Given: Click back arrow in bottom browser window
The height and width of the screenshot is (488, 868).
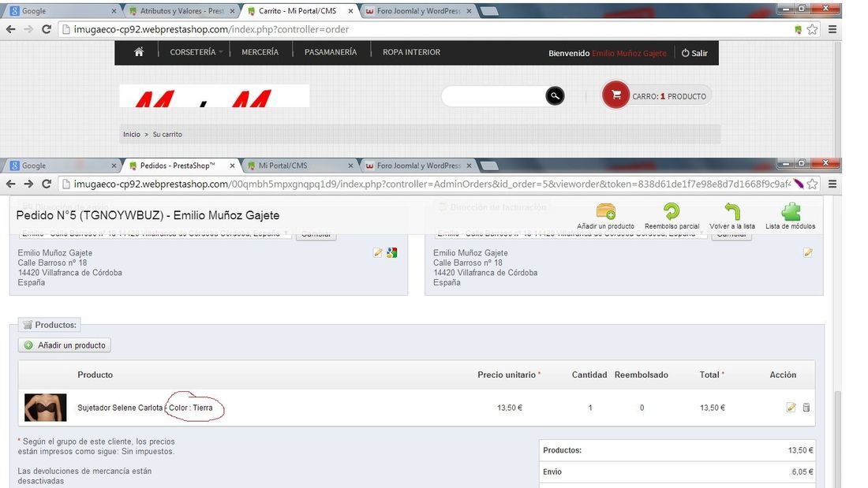Looking at the screenshot, I should click(10, 184).
